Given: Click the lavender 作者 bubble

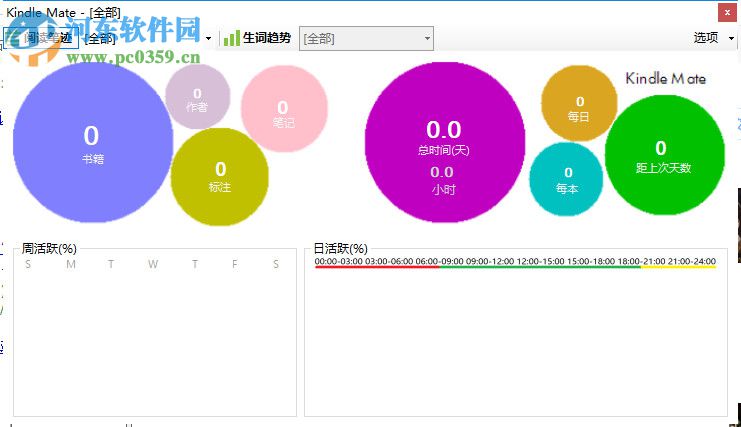Looking at the screenshot, I should point(198,96).
